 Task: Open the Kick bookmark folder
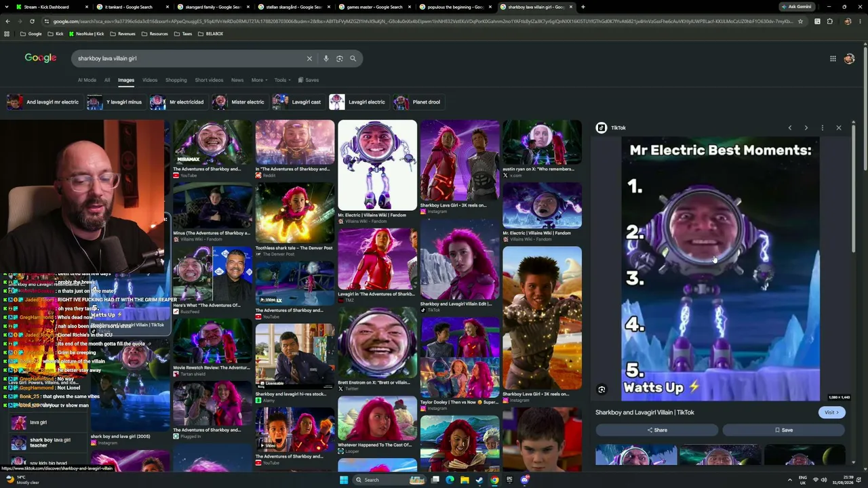coord(56,34)
